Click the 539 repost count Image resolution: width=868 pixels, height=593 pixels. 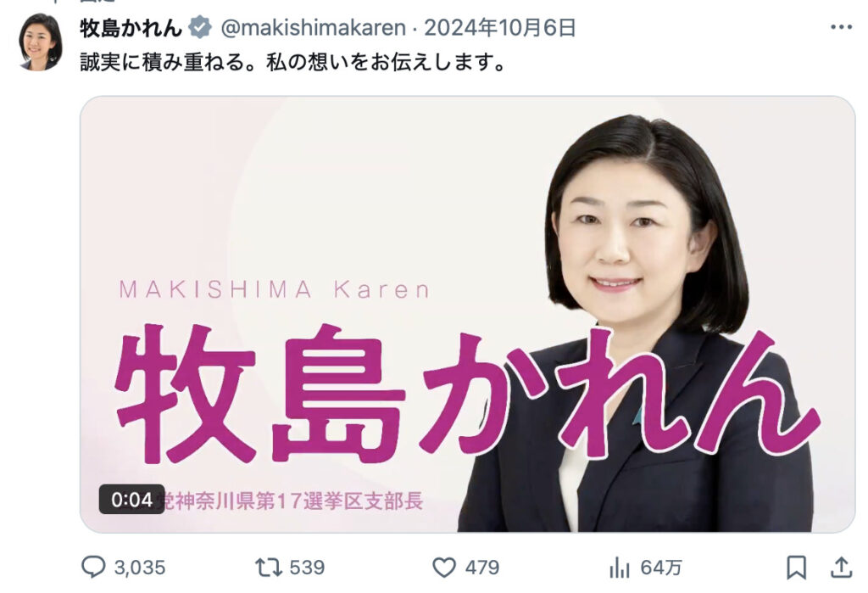tap(307, 568)
